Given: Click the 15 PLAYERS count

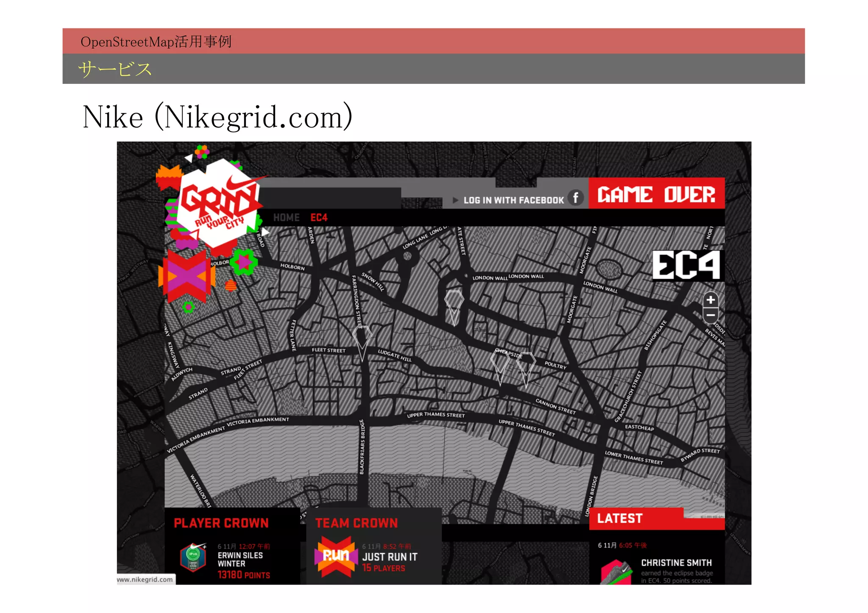Looking at the screenshot, I should [x=384, y=568].
